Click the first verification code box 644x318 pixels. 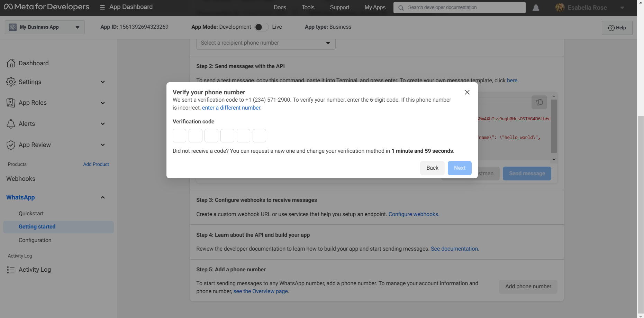[x=179, y=135]
